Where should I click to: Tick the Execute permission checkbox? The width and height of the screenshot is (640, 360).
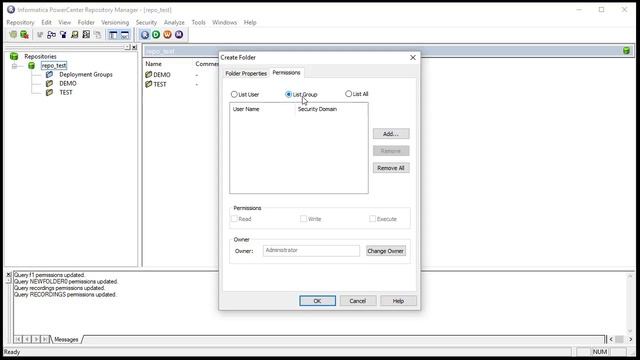[372, 219]
